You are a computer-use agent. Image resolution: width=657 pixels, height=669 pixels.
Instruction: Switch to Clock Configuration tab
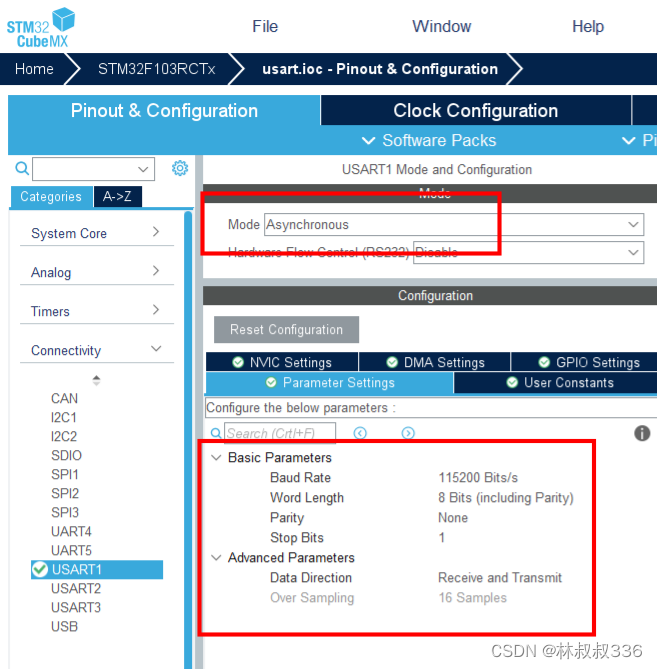point(476,111)
